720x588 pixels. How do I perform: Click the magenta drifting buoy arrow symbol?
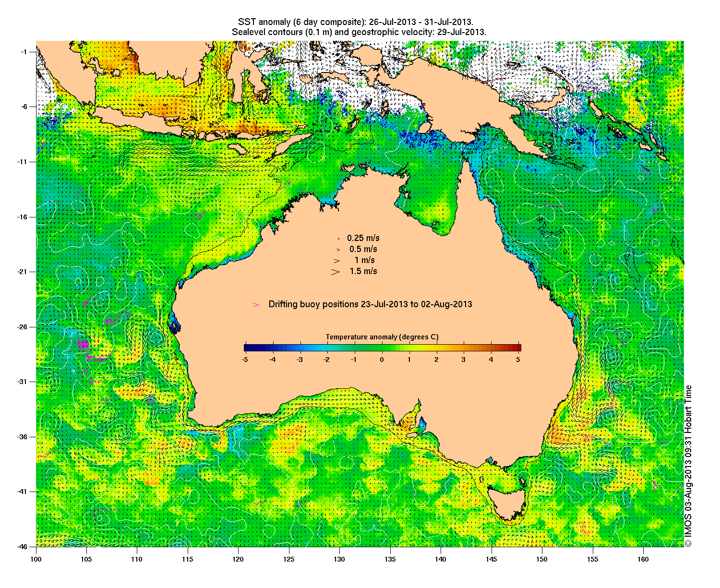point(256,305)
